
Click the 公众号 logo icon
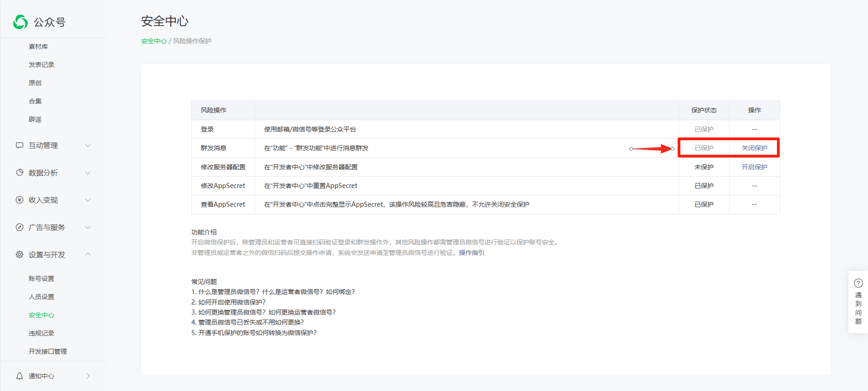[x=20, y=22]
